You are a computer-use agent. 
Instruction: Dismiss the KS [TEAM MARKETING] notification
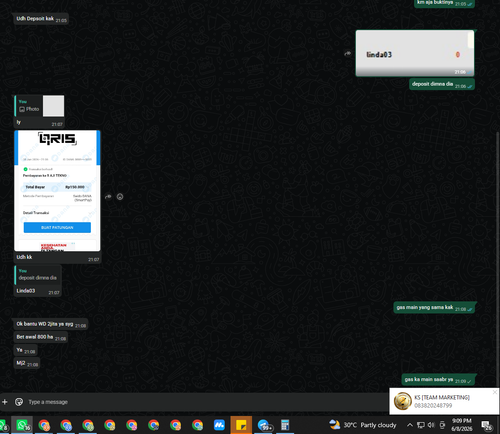495,392
